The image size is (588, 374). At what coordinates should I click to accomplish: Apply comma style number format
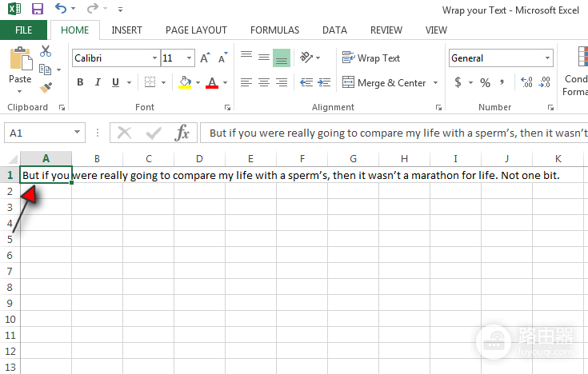click(502, 82)
